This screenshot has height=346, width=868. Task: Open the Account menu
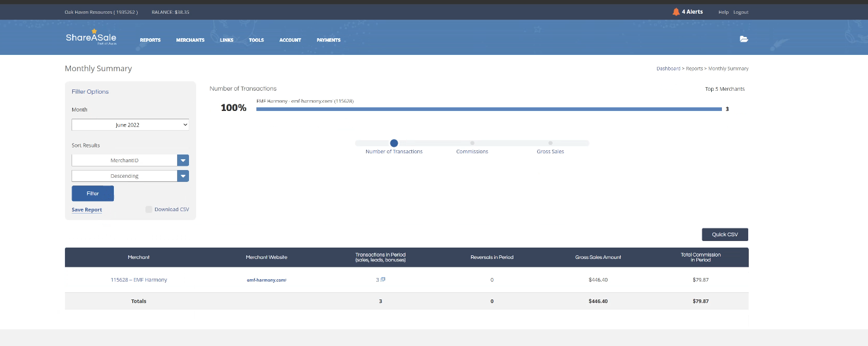pos(290,40)
